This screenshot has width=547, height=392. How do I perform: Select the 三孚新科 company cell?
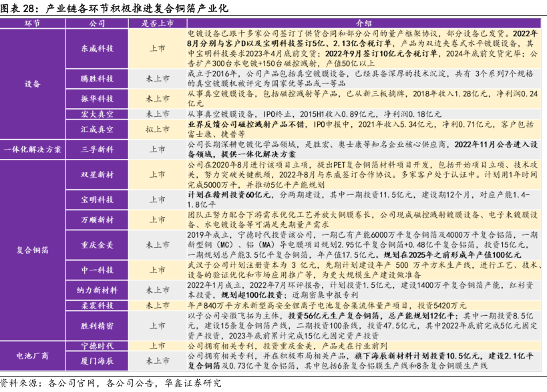[x=97, y=149]
